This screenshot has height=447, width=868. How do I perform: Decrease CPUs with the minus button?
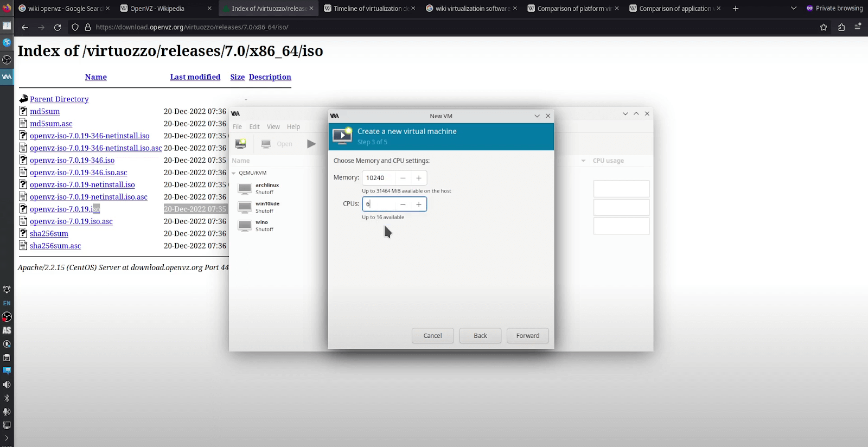pos(403,204)
